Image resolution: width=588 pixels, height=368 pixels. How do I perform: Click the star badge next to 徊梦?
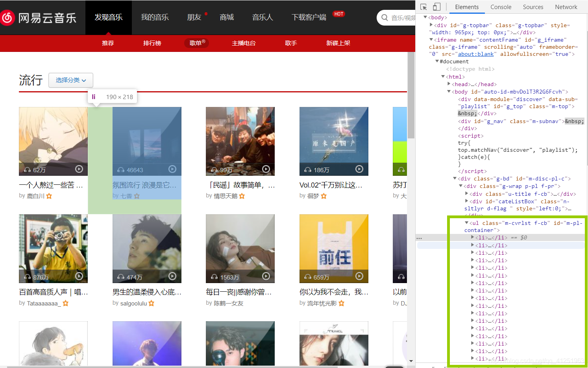point(324,196)
